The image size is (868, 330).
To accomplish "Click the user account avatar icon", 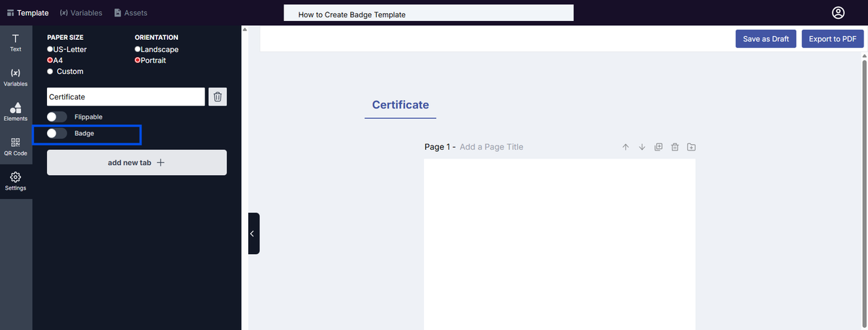I will point(838,13).
